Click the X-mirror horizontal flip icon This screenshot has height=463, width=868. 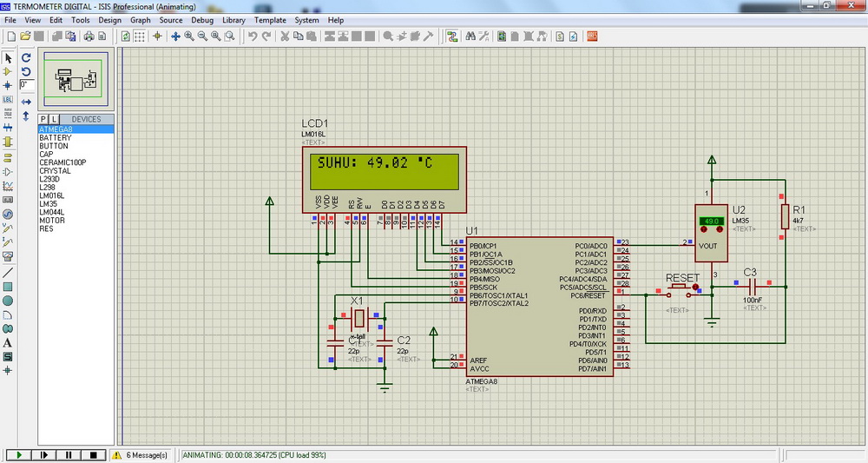click(x=26, y=102)
